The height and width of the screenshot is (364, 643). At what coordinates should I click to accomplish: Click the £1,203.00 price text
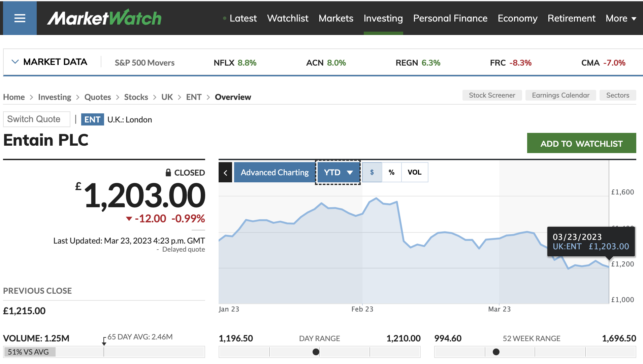click(x=141, y=195)
